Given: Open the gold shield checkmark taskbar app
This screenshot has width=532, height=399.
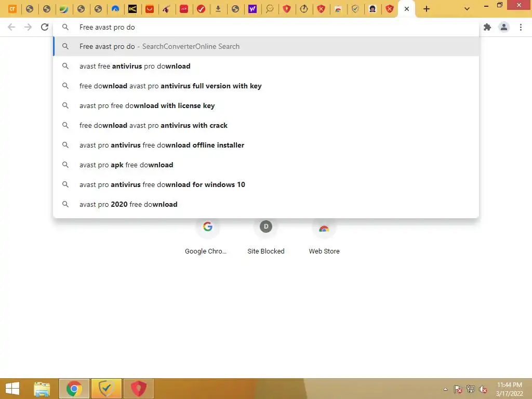Looking at the screenshot, I should pos(106,389).
